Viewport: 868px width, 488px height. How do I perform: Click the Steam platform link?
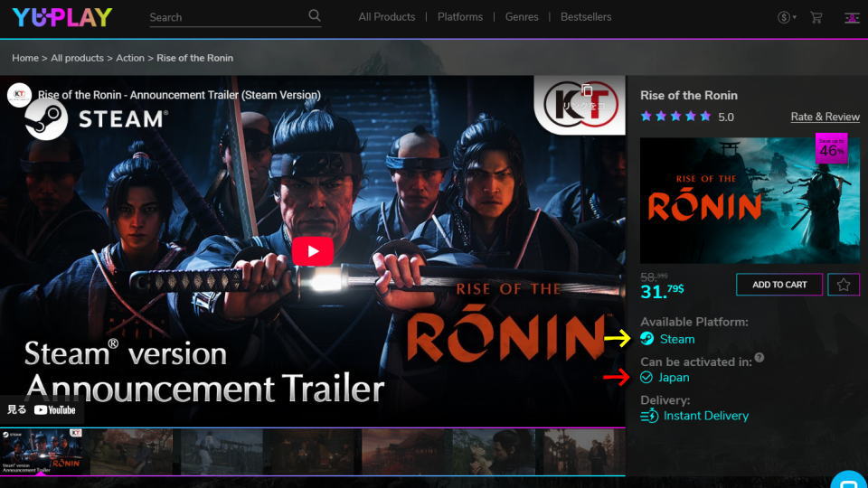click(x=677, y=339)
